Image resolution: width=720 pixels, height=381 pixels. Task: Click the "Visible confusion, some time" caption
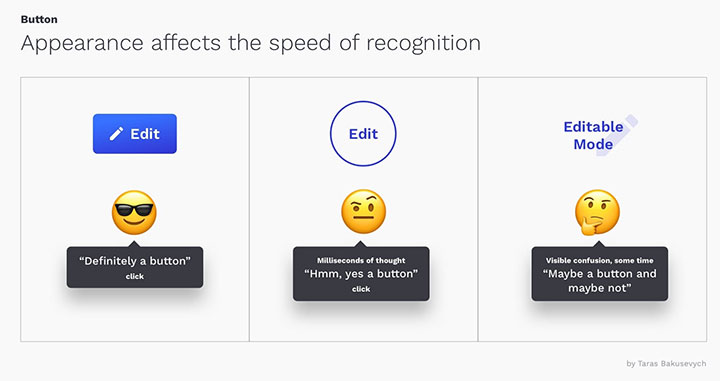tap(600, 260)
